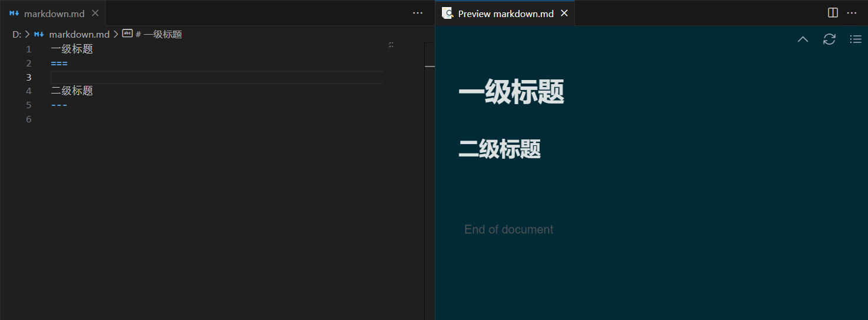This screenshot has height=320, width=868.
Task: Close the markdown.md editor tab
Action: tap(95, 13)
